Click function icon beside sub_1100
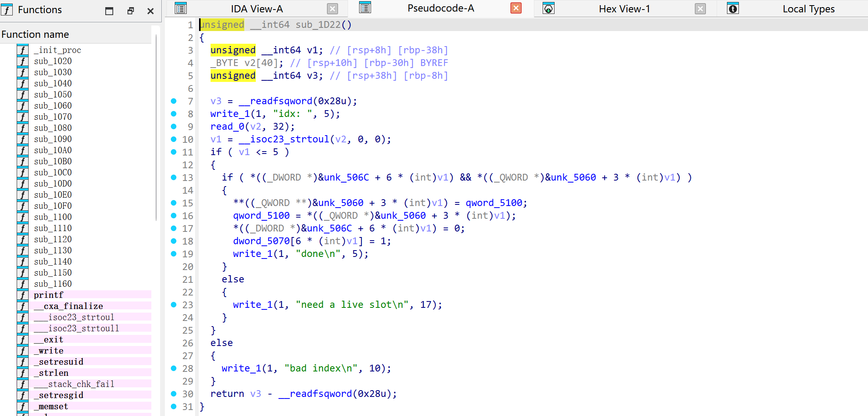868x416 pixels. tap(23, 217)
